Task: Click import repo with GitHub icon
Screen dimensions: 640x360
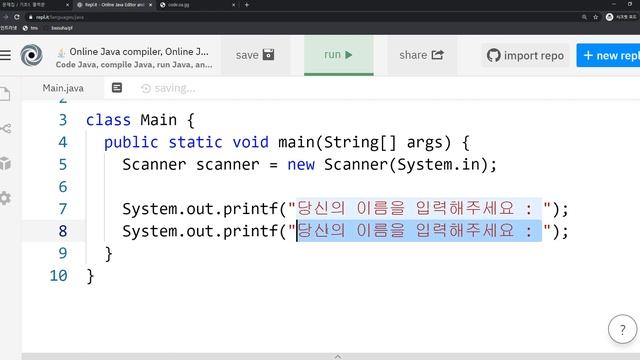Action: click(x=525, y=56)
